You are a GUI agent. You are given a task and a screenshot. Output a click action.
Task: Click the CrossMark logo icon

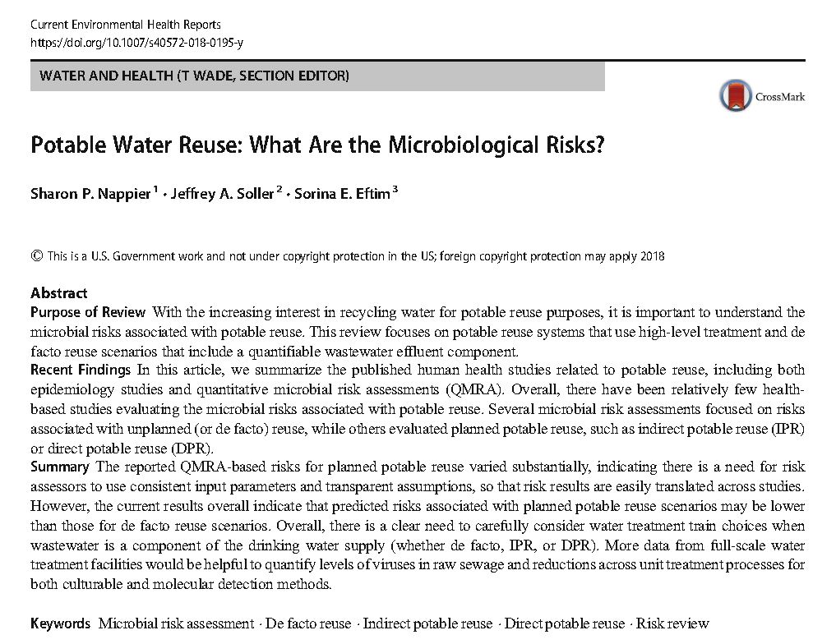tap(736, 95)
